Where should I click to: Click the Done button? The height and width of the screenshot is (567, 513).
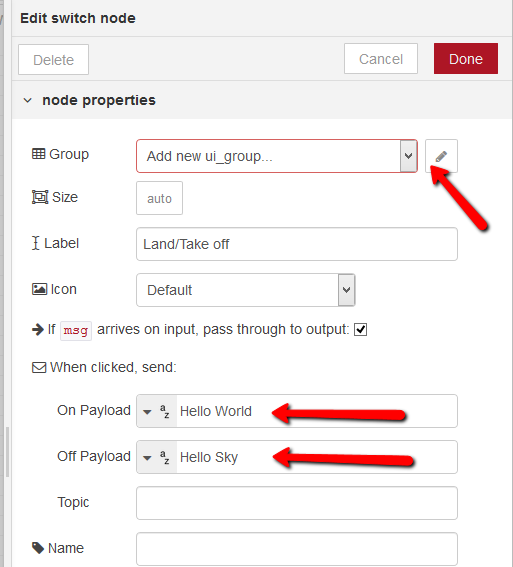coord(466,59)
